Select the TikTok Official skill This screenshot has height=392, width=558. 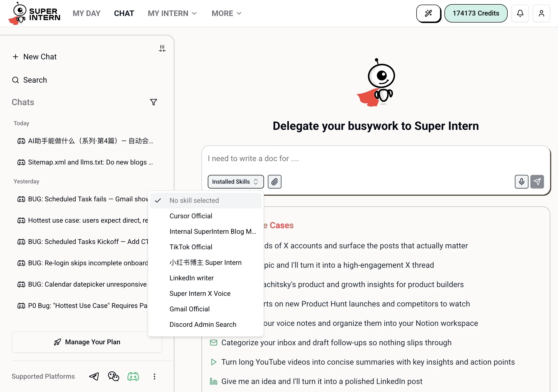click(x=206, y=247)
